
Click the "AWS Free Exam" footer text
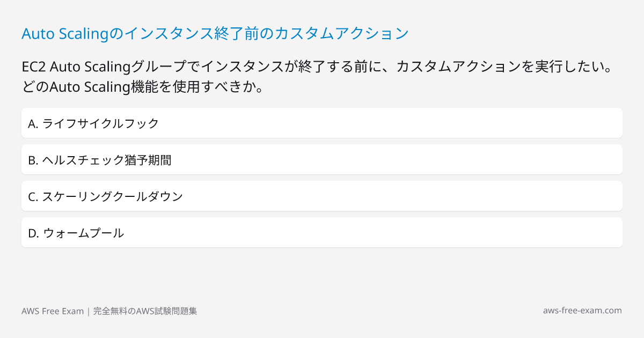pos(53,311)
